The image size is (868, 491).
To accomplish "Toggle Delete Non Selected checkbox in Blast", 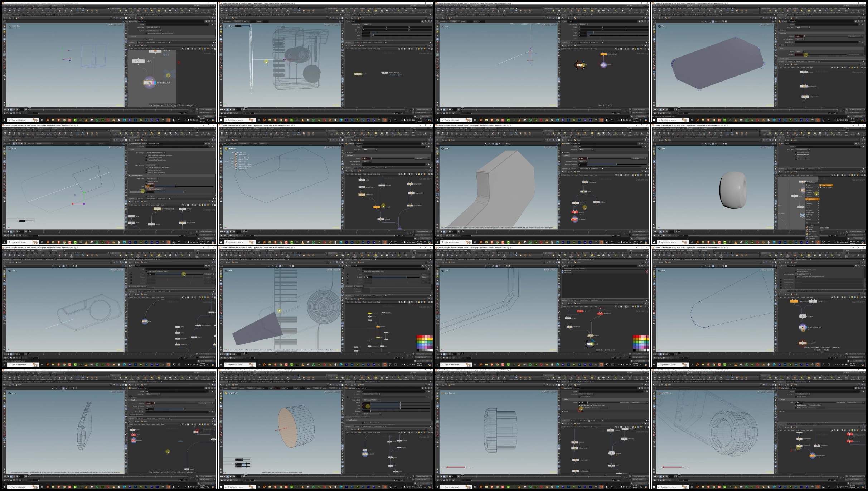I will coord(796,154).
